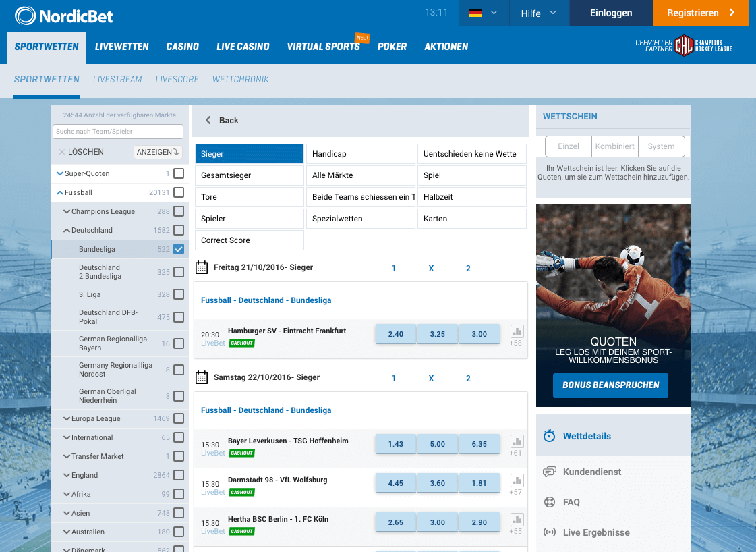The image size is (756, 552).
Task: Click the Kundendienst chat icon
Action: [x=549, y=472]
